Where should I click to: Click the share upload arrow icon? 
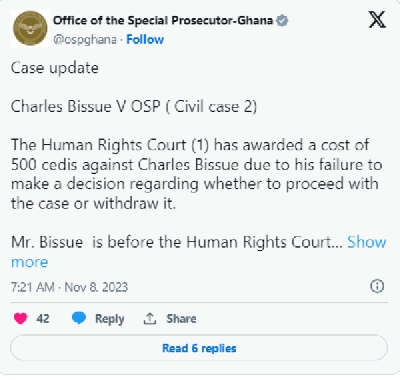(150, 319)
